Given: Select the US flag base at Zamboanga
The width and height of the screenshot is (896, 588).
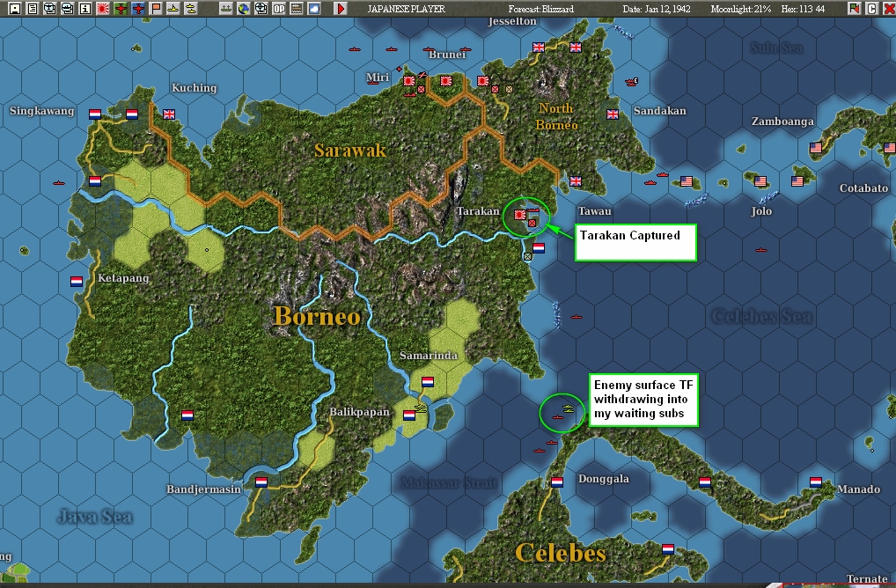Looking at the screenshot, I should (x=816, y=148).
